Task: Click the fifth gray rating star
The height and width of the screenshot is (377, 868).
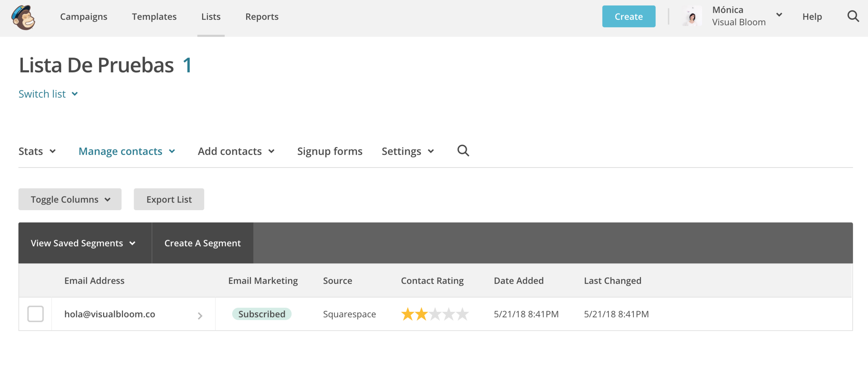Action: (x=462, y=314)
